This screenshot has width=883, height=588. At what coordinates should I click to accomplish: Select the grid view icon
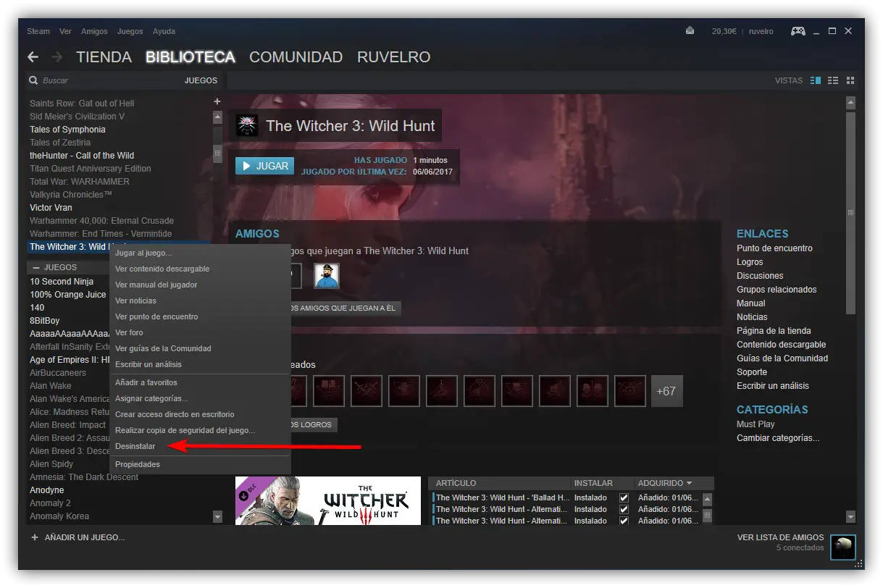(x=850, y=80)
